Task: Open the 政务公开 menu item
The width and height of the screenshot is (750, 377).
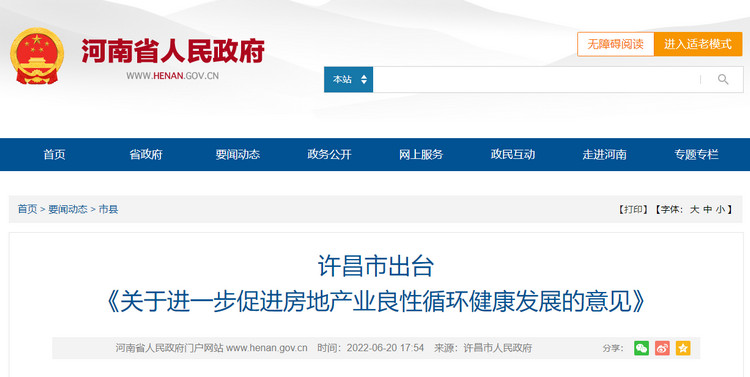Action: tap(330, 155)
